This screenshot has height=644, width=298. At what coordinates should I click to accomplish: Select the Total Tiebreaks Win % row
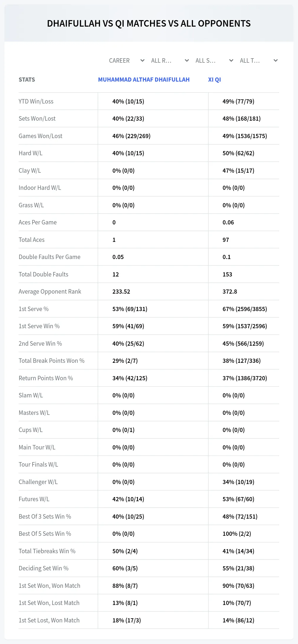[x=149, y=551]
